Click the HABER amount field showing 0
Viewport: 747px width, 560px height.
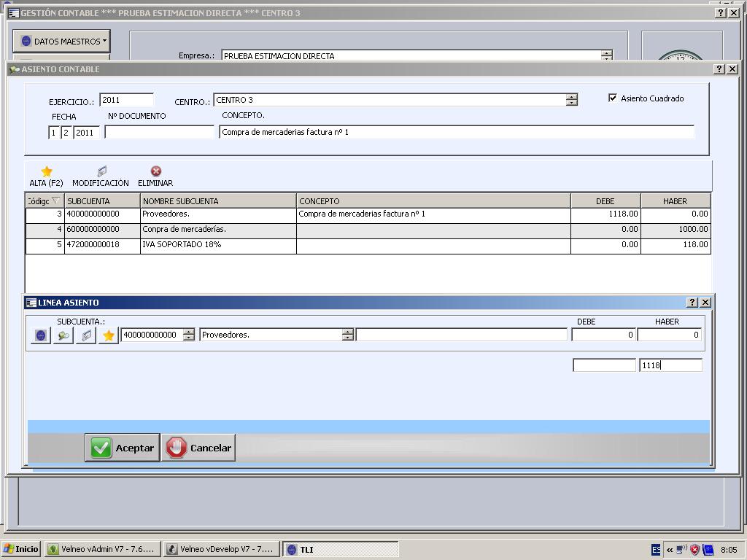point(670,335)
